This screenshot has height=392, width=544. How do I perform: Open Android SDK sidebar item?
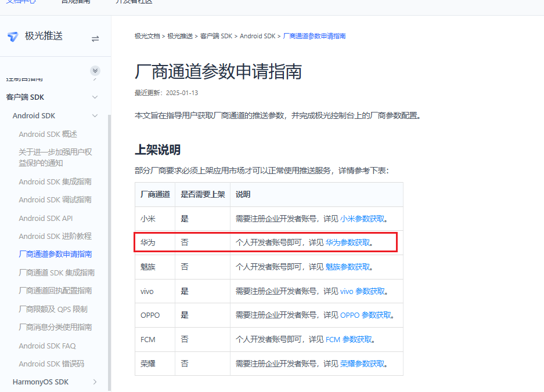click(34, 116)
